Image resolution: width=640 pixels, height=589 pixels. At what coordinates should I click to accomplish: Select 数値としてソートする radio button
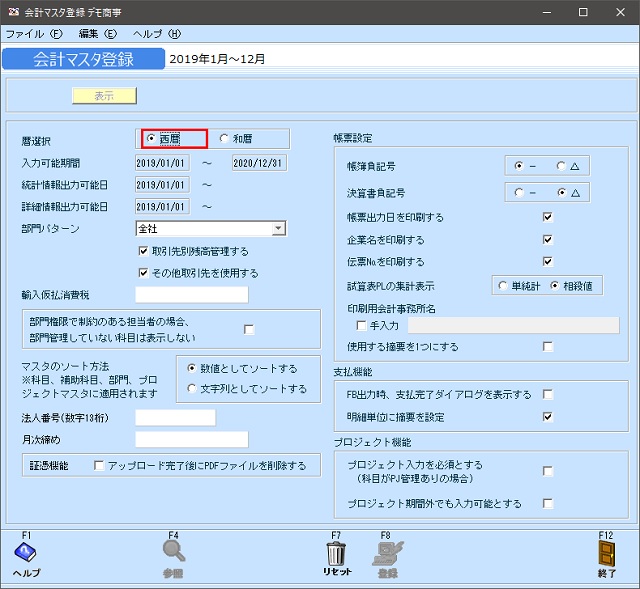point(191,368)
